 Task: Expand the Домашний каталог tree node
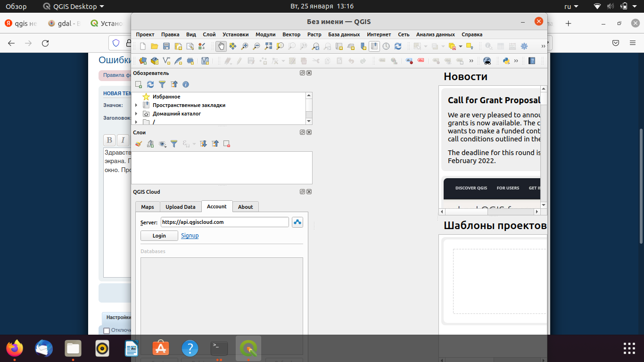pos(136,114)
